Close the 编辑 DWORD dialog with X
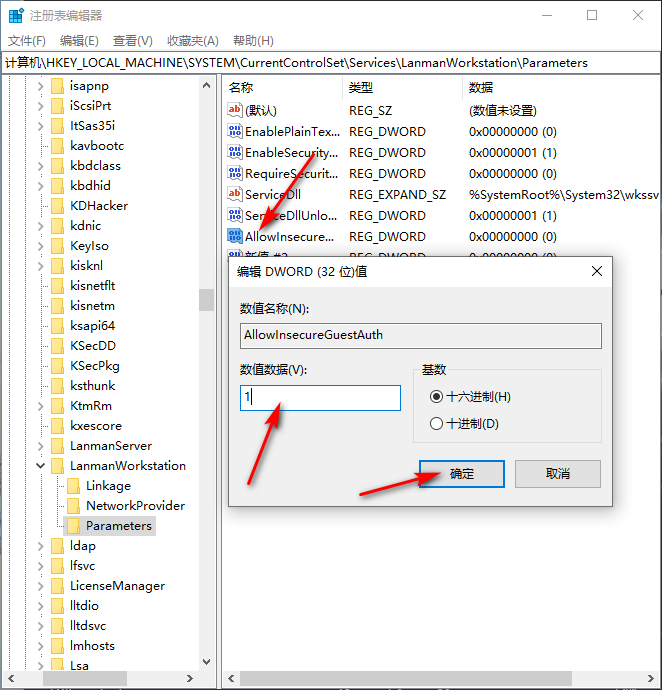Viewport: 662px width, 690px height. pyautogui.click(x=597, y=271)
